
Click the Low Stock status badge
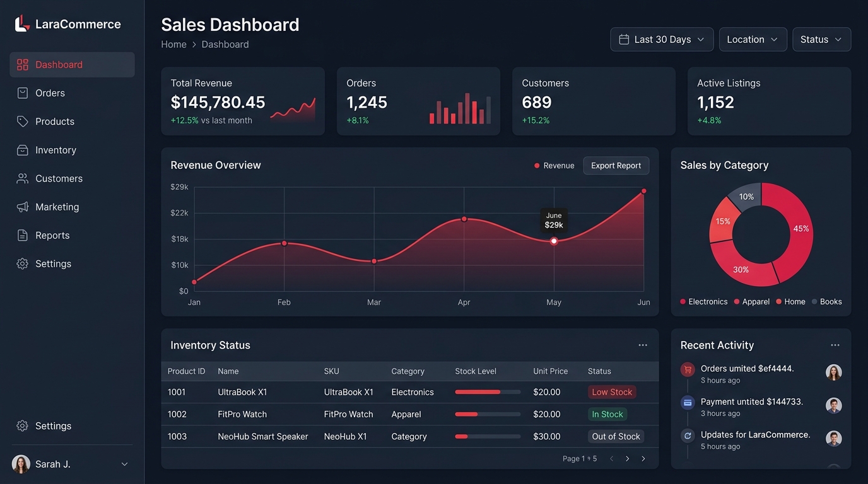[x=612, y=392]
